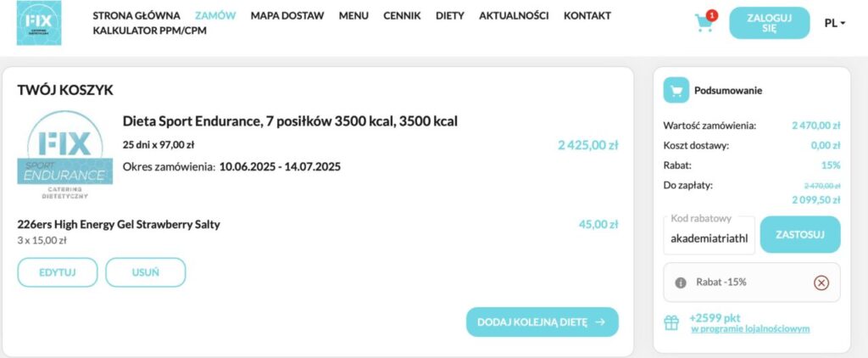This screenshot has height=358, width=868.
Task: Remove the applied 15% discount code
Action: tap(821, 282)
